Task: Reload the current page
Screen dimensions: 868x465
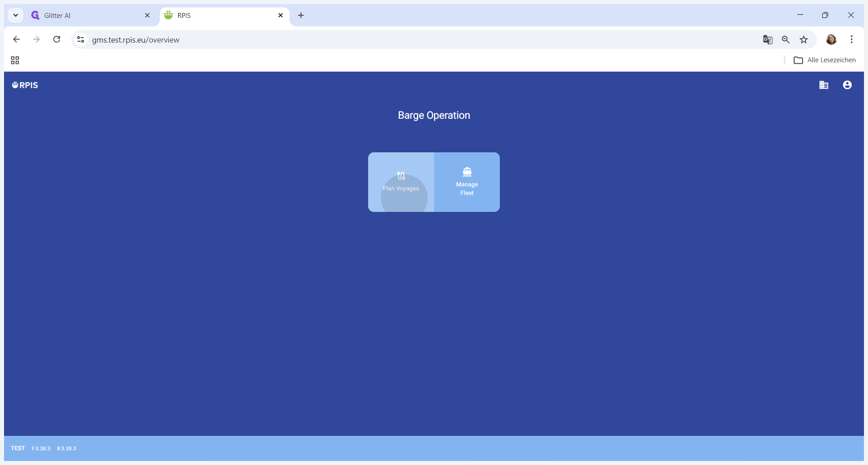Action: coord(57,39)
